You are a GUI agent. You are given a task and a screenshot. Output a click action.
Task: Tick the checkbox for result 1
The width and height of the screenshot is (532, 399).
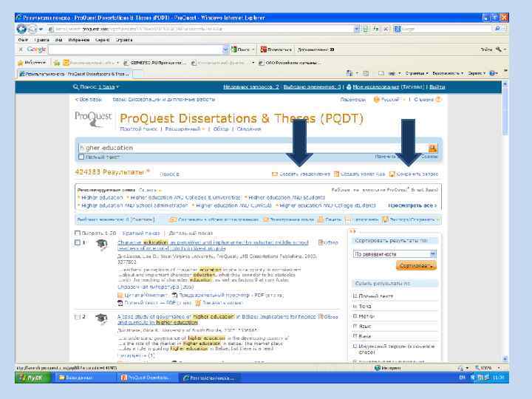click(77, 242)
